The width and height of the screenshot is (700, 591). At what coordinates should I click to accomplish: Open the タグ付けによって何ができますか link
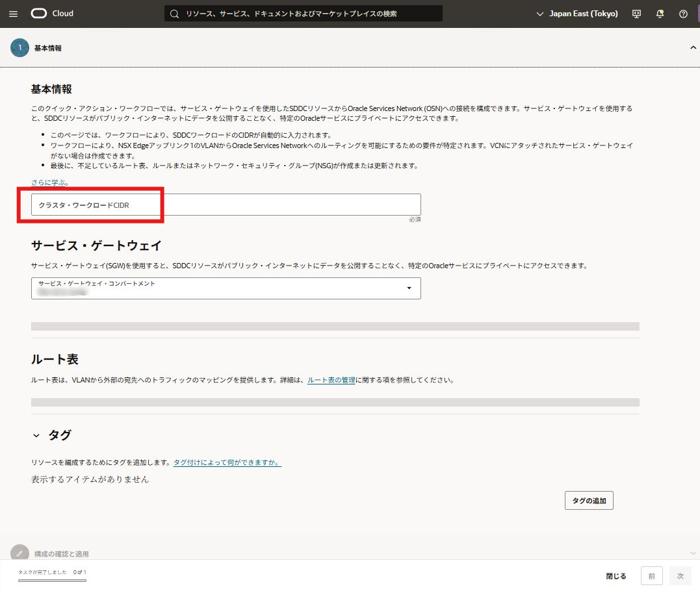tap(227, 462)
